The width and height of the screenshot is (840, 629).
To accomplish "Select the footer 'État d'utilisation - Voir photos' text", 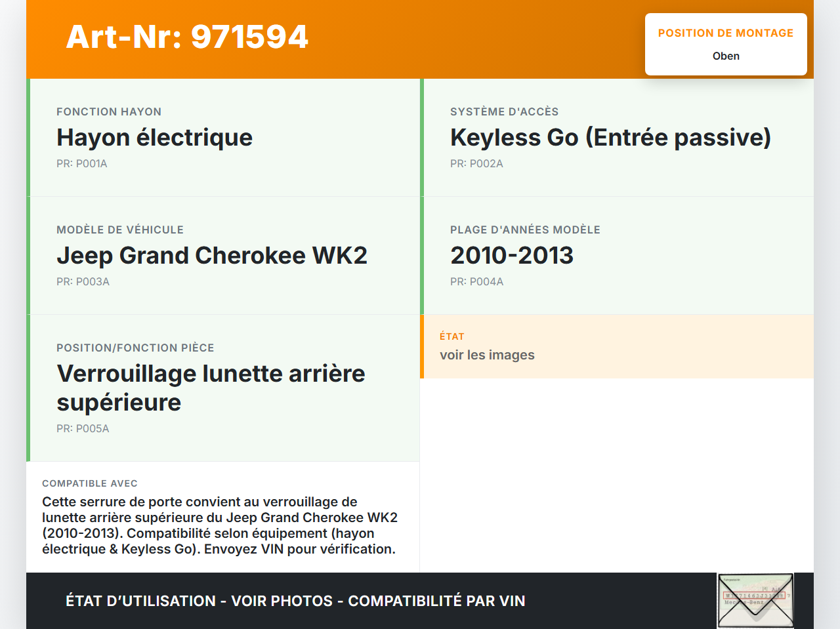I will [x=295, y=601].
